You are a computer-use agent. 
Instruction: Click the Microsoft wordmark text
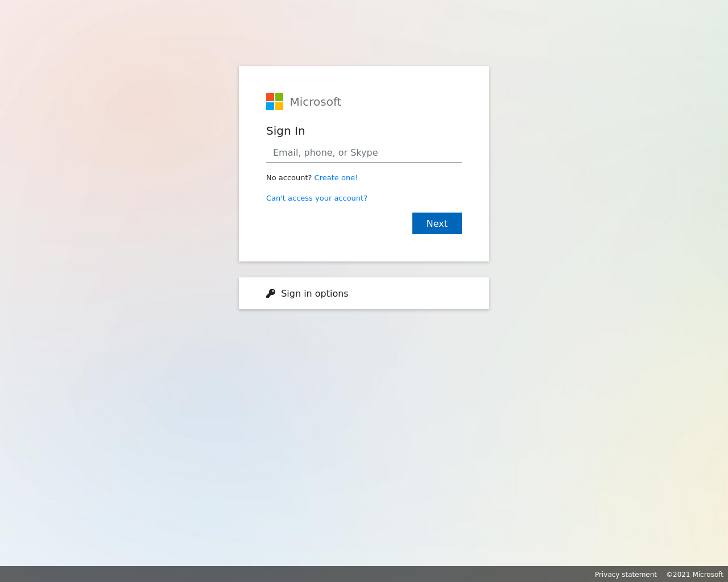[x=316, y=102]
